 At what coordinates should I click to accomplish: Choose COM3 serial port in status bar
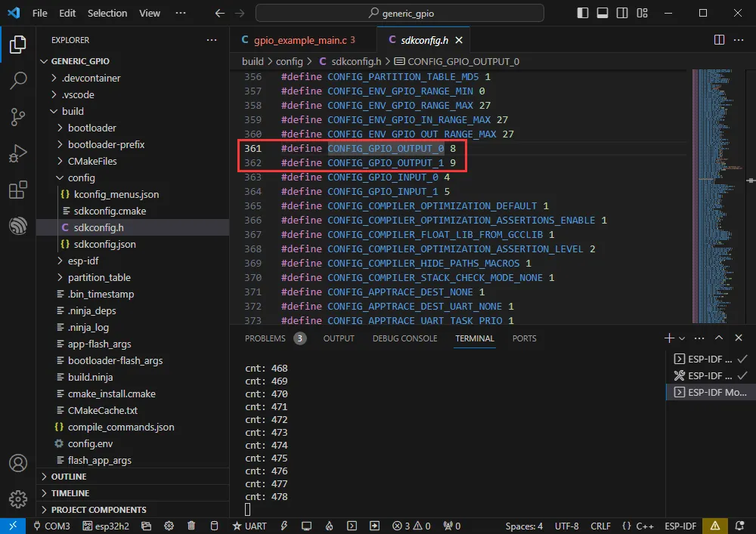tap(51, 525)
